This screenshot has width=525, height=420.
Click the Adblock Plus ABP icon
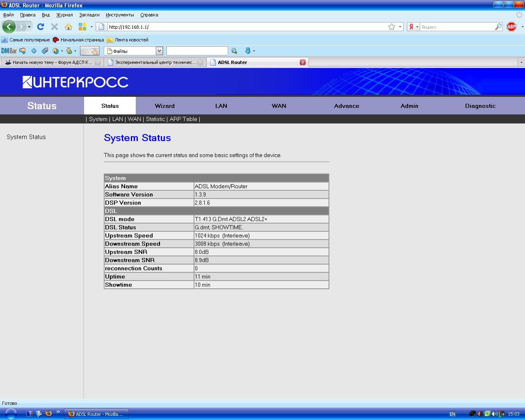pos(511,27)
